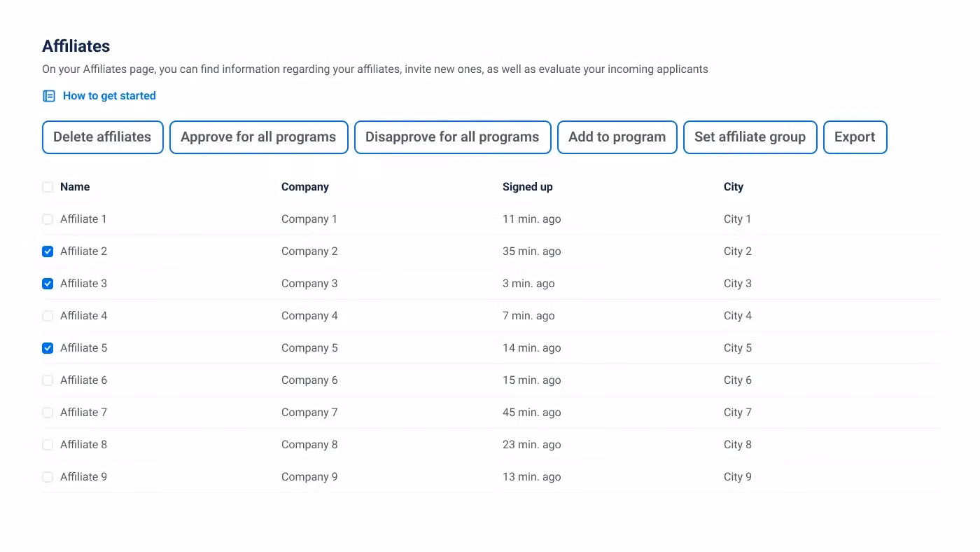Screen dimensions: 980x552
Task: Open Set affiliate group
Action: pos(750,137)
